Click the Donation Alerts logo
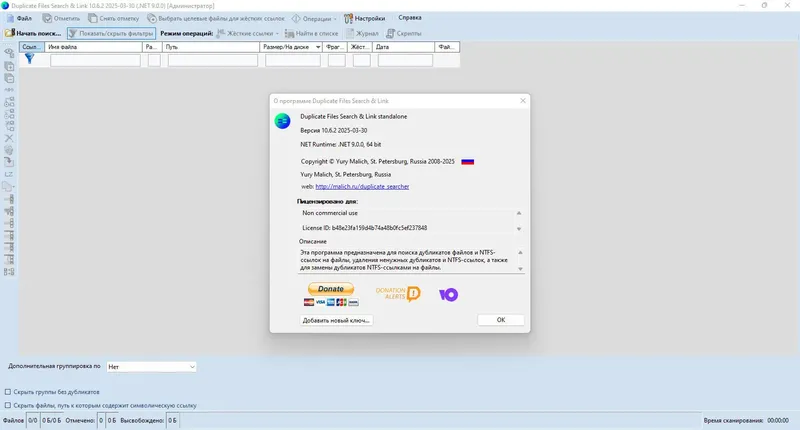800x430 pixels. point(398,293)
